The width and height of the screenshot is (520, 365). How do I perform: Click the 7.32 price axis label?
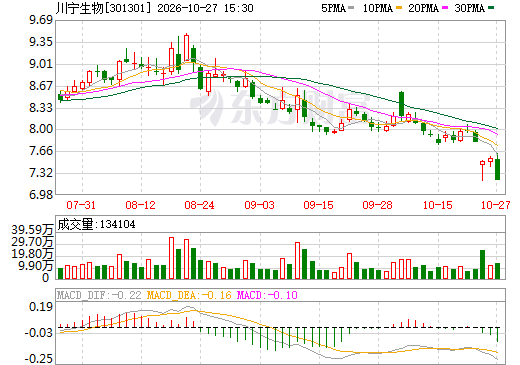[x=41, y=173]
